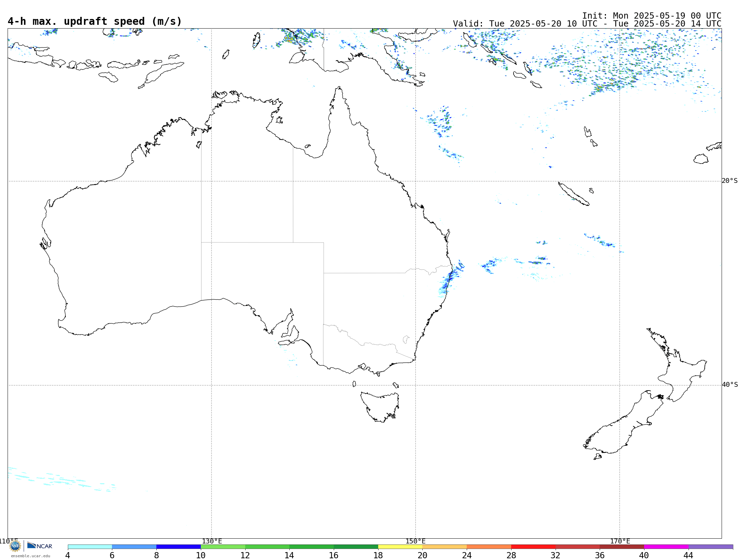Click the yellow 18-20 color swatch
Screen dimensions: 744x560
click(x=400, y=547)
